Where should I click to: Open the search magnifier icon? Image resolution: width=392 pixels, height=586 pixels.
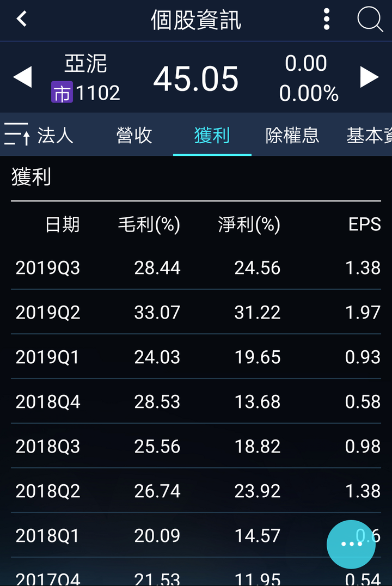(x=370, y=19)
